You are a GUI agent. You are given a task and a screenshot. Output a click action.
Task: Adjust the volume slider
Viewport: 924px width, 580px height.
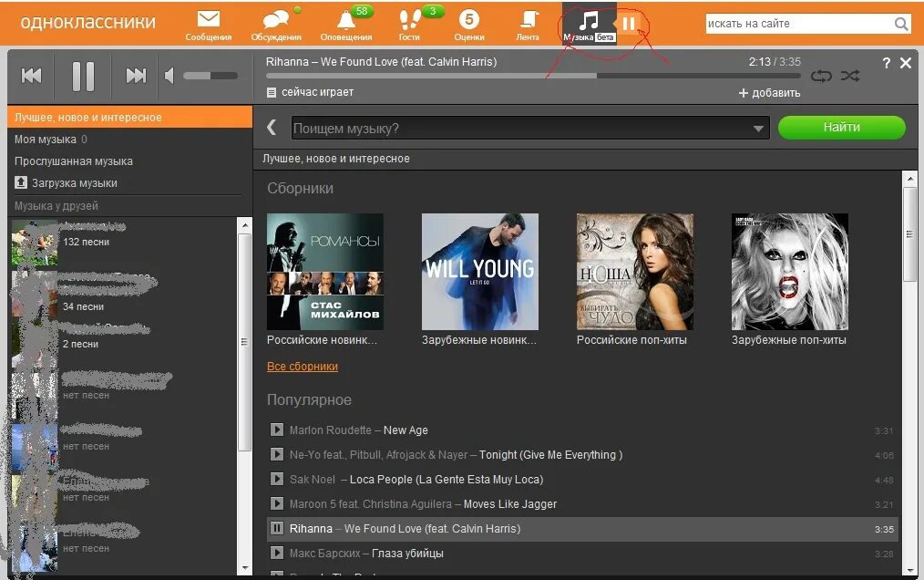click(x=210, y=76)
